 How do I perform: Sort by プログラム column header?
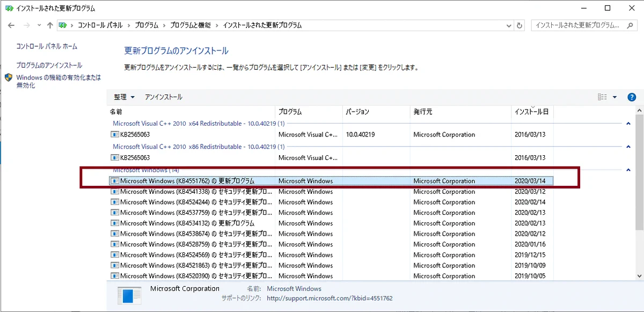click(309, 112)
